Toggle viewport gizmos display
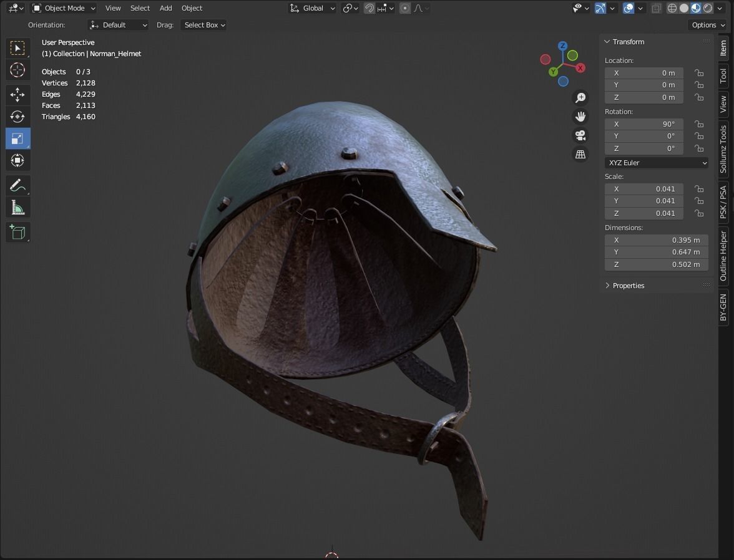 [600, 8]
